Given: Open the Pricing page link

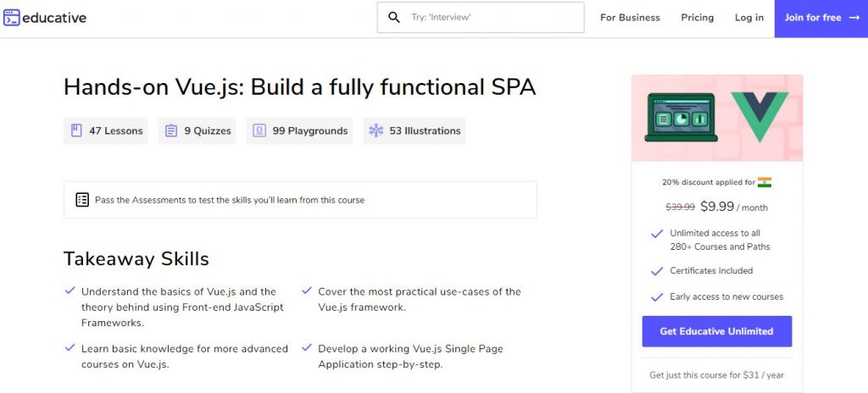Looking at the screenshot, I should click(x=698, y=18).
